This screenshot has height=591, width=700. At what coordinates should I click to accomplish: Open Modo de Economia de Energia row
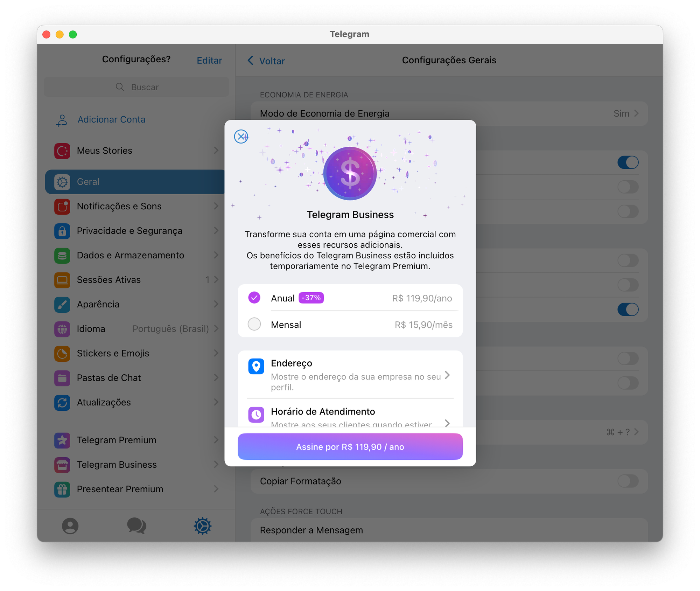pyautogui.click(x=449, y=113)
